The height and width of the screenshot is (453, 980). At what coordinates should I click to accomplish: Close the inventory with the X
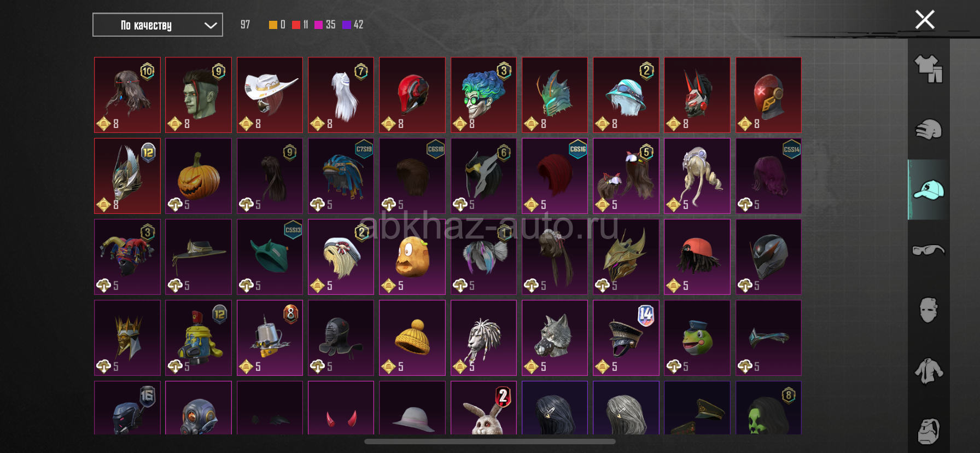[925, 20]
